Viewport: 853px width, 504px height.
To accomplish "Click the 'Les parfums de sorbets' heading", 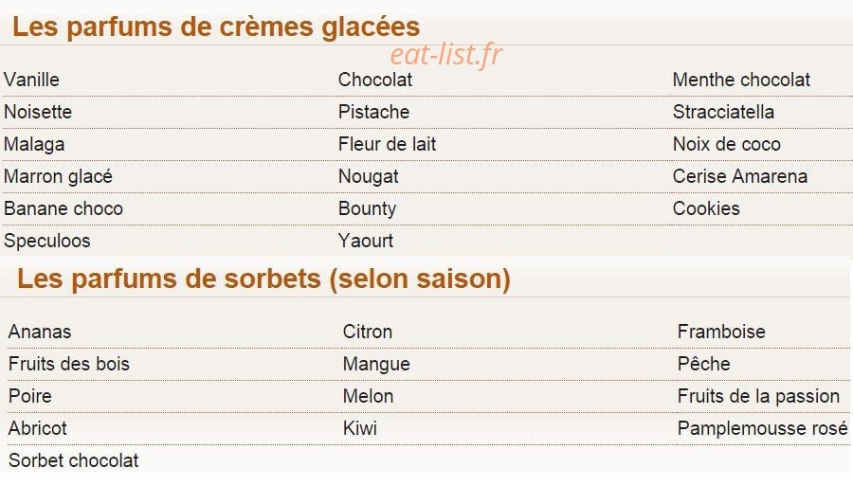I will (x=263, y=279).
